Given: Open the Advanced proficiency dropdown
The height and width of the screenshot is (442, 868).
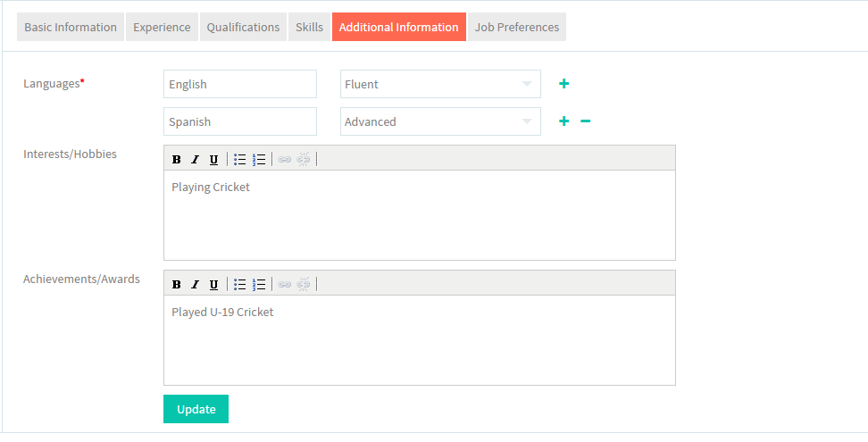Looking at the screenshot, I should click(440, 121).
